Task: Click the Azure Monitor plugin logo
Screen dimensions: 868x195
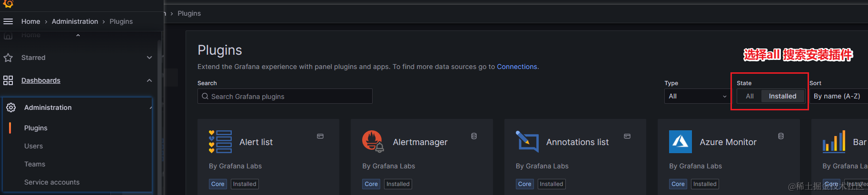Action: click(x=681, y=142)
